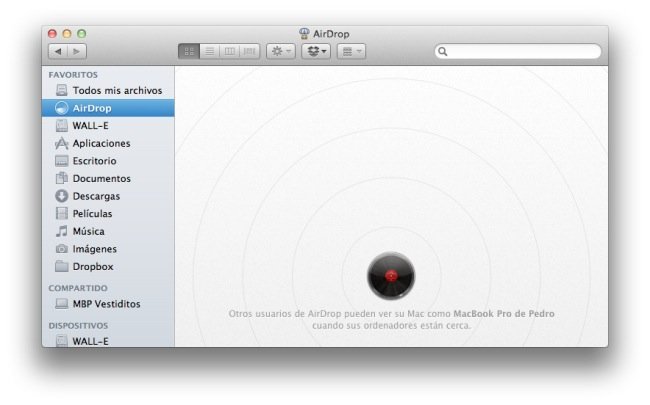Screen dimensions: 650x405
Task: Open the Películas folder
Action: [x=92, y=214]
